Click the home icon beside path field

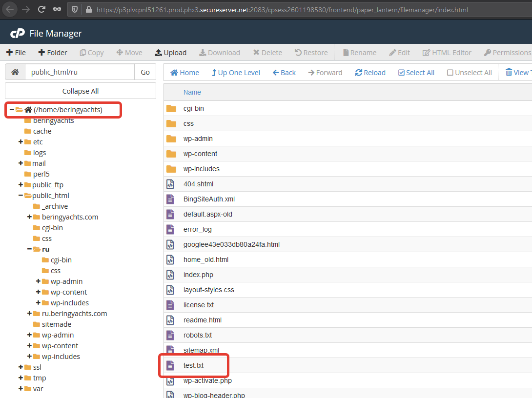[x=15, y=72]
